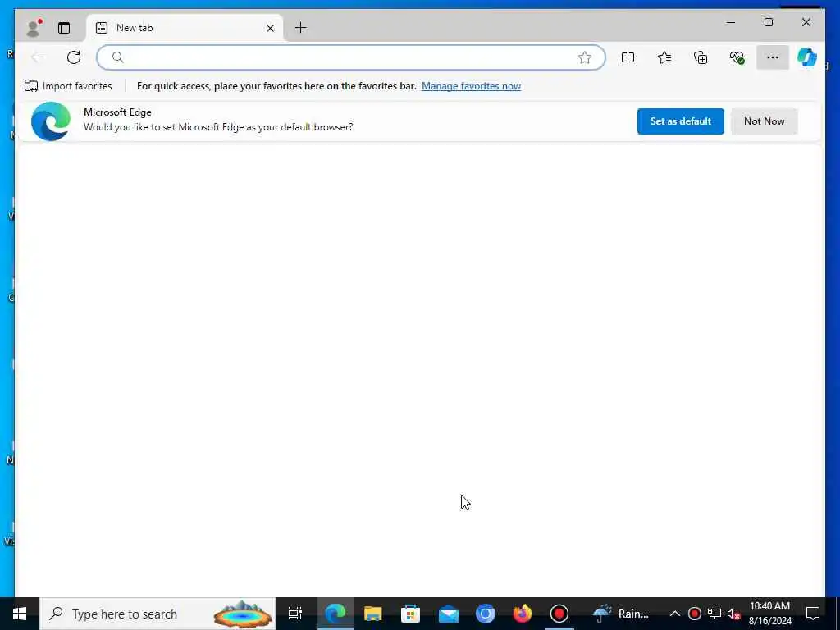Open Microsoft Store from taskbar
840x630 pixels.
click(x=410, y=614)
